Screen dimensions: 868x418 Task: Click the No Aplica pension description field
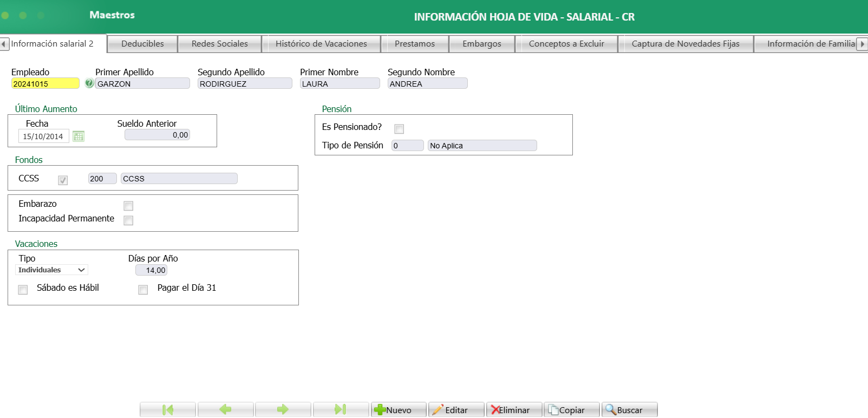click(482, 145)
